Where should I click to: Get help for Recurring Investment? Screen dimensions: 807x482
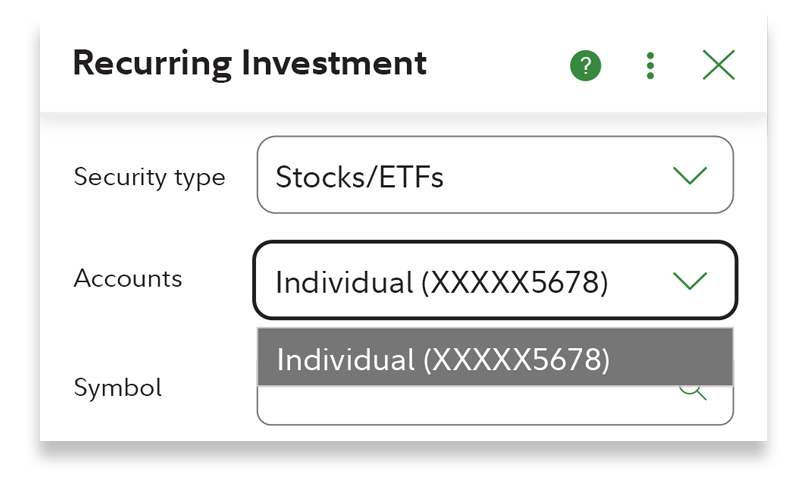coord(585,66)
